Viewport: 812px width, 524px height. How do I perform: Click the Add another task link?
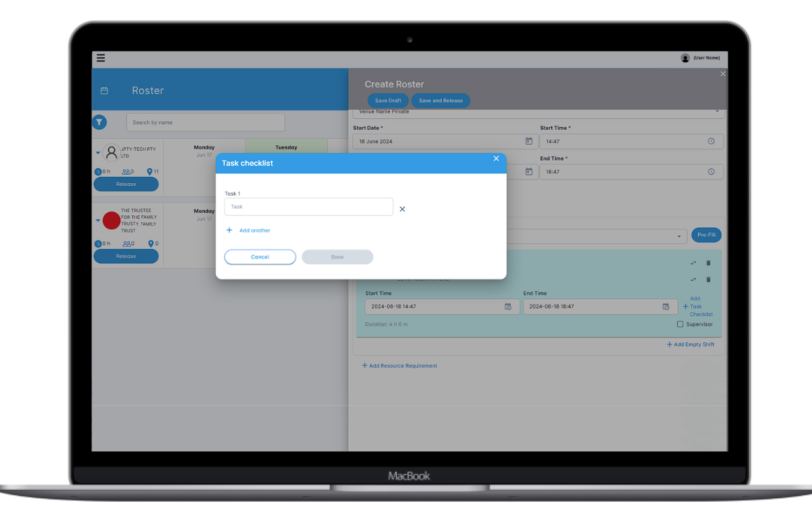[x=254, y=231]
